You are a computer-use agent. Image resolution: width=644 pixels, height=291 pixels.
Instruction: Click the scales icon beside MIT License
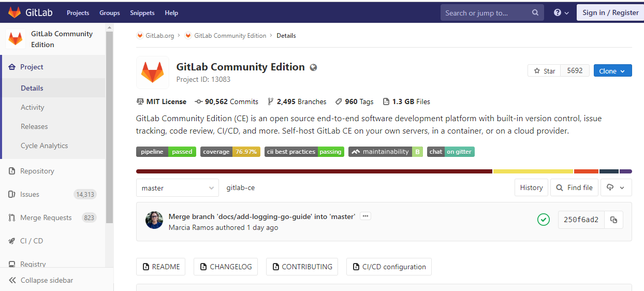point(140,101)
